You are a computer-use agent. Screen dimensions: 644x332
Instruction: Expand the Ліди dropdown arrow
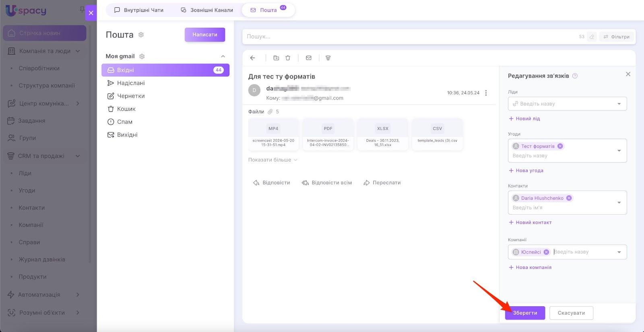pyautogui.click(x=619, y=104)
